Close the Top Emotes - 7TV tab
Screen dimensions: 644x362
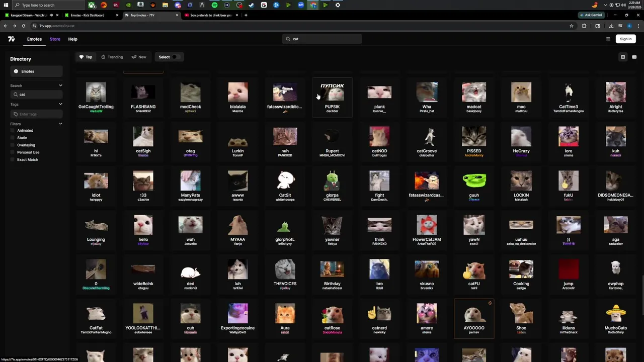[x=177, y=15]
